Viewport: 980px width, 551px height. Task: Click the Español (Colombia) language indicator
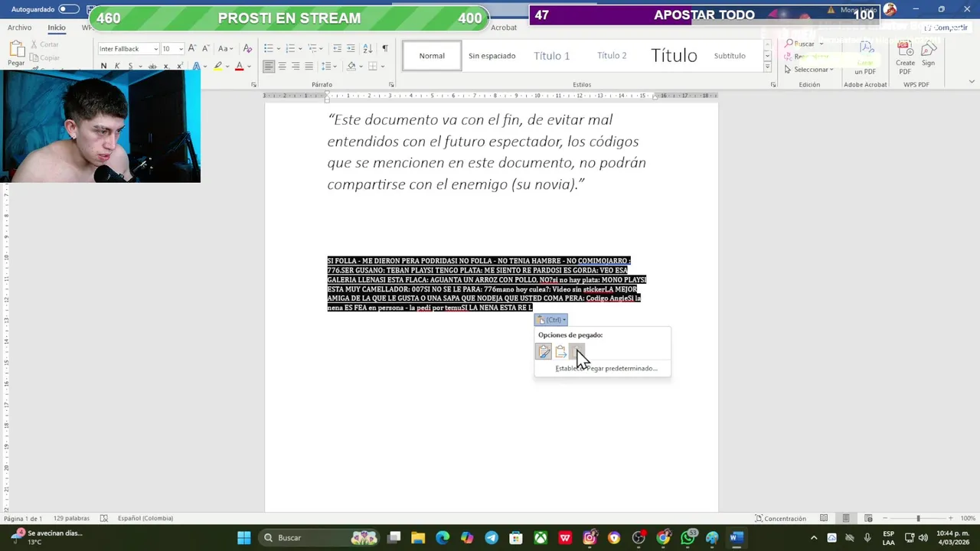pos(145,518)
